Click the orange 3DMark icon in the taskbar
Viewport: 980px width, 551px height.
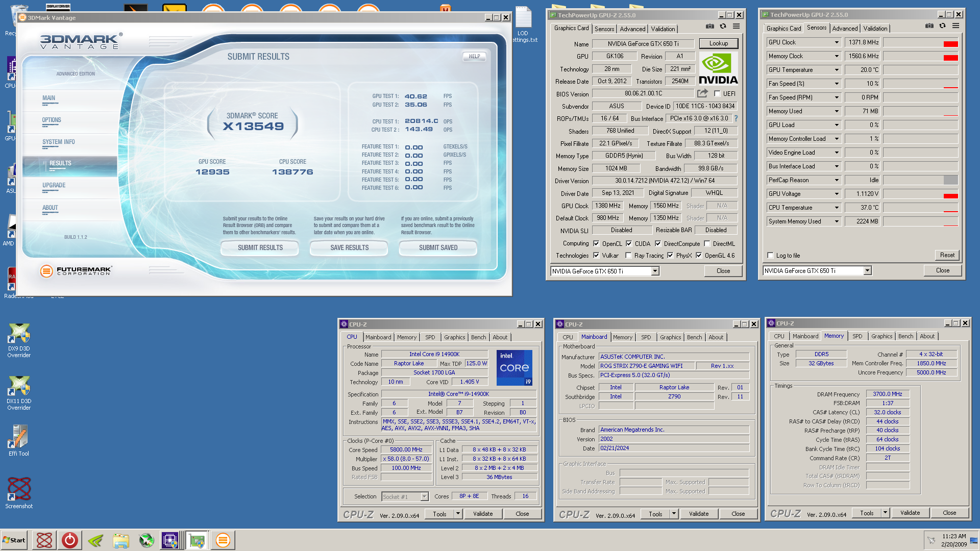tap(223, 540)
